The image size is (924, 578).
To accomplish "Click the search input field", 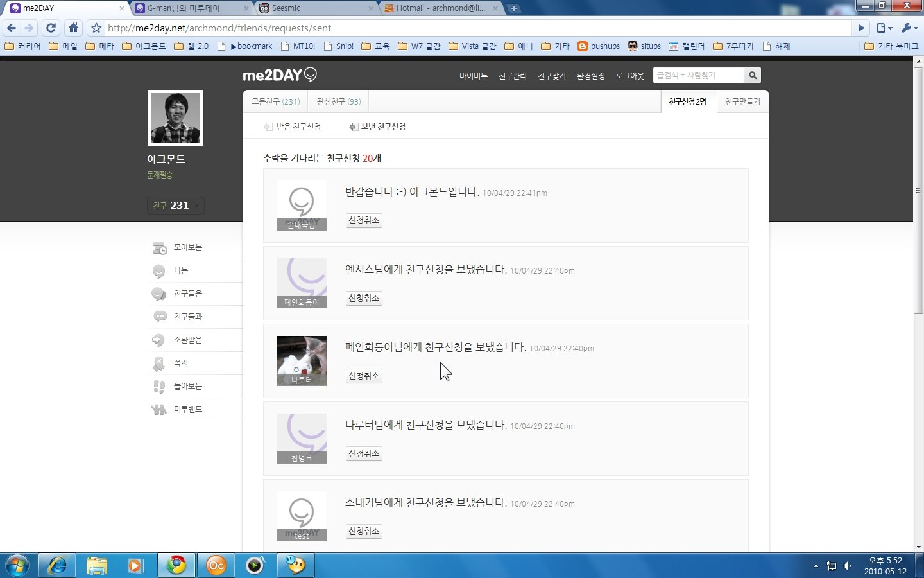I will point(698,75).
